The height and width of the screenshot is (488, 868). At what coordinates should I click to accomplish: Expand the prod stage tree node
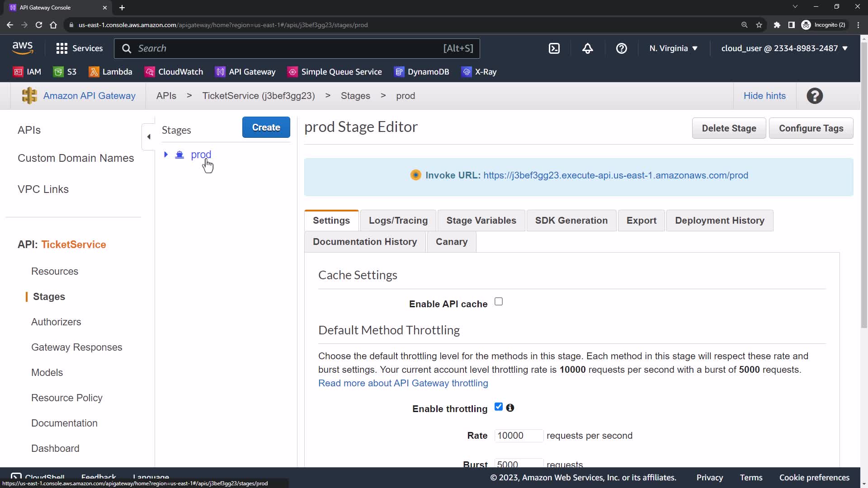166,155
